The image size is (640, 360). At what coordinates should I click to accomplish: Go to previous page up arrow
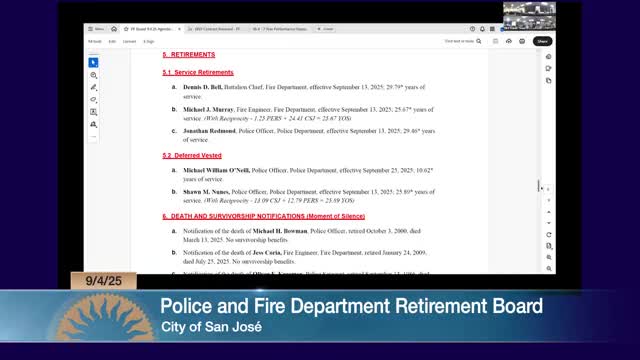tap(549, 212)
